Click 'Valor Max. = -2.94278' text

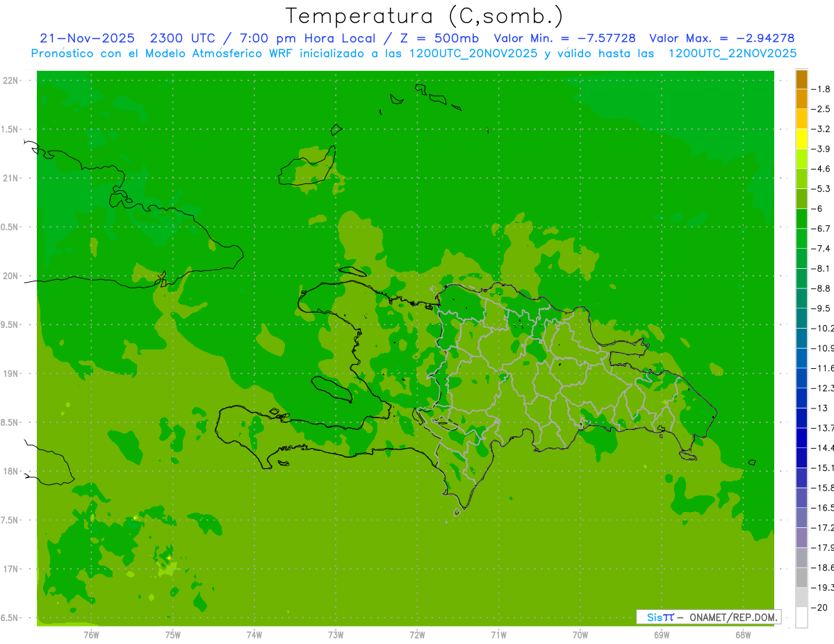point(721,38)
